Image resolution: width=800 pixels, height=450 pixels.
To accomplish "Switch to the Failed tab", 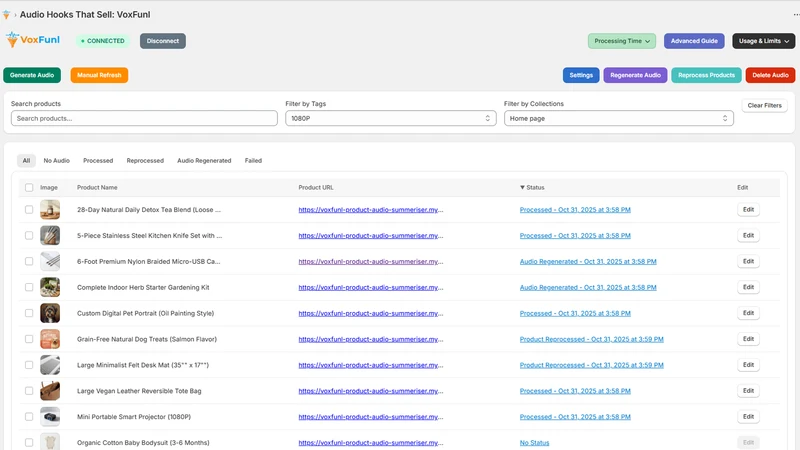I will click(253, 161).
